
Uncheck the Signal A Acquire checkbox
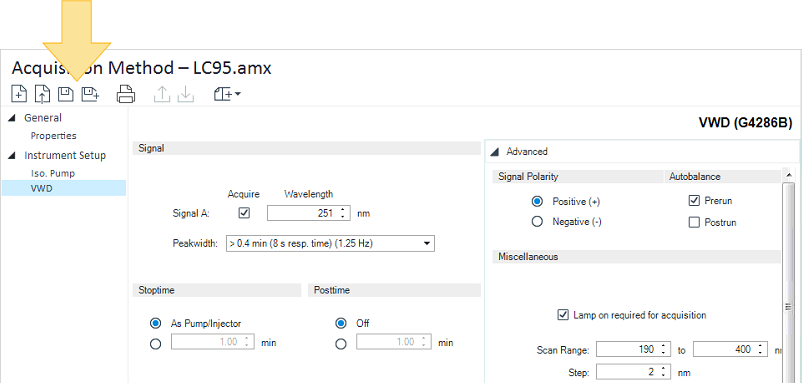[244, 213]
